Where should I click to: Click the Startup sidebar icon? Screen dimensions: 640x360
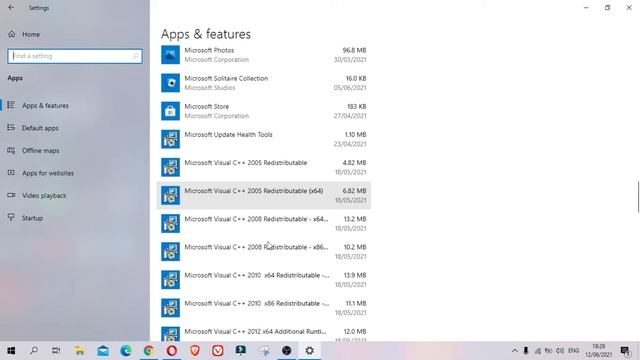coord(11,218)
